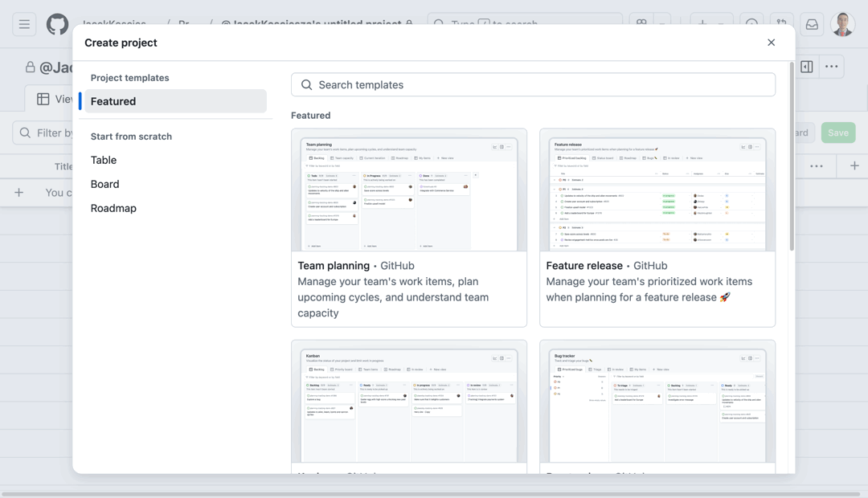Choose Roadmap under Start from scratch
Image resolution: width=868 pixels, height=498 pixels.
tap(113, 208)
